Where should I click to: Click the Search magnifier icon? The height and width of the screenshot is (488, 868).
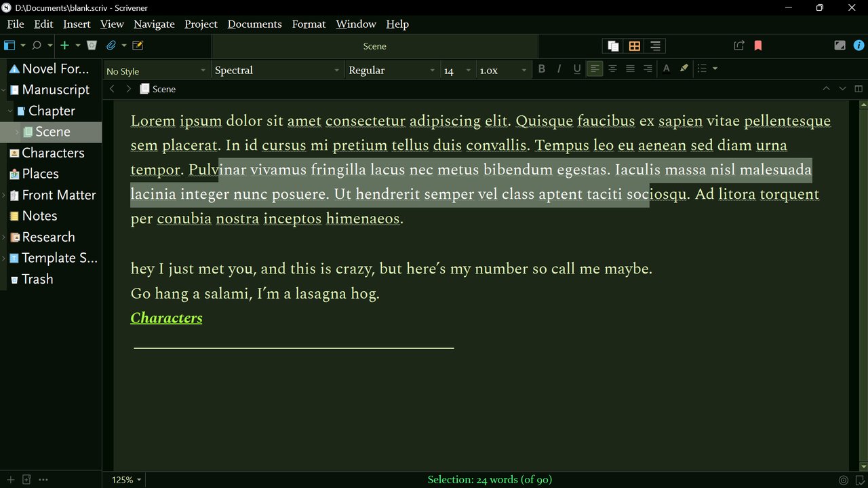click(x=37, y=45)
